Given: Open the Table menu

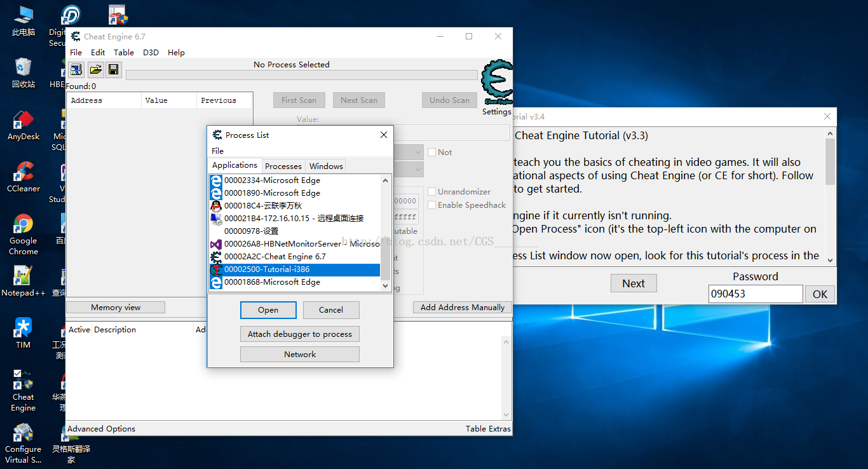Looking at the screenshot, I should click(x=124, y=53).
